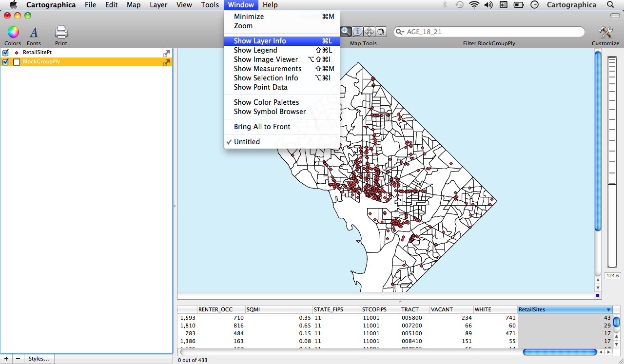The width and height of the screenshot is (624, 364).
Task: Toggle sort arrow on RetailSites column
Action: 608,309
